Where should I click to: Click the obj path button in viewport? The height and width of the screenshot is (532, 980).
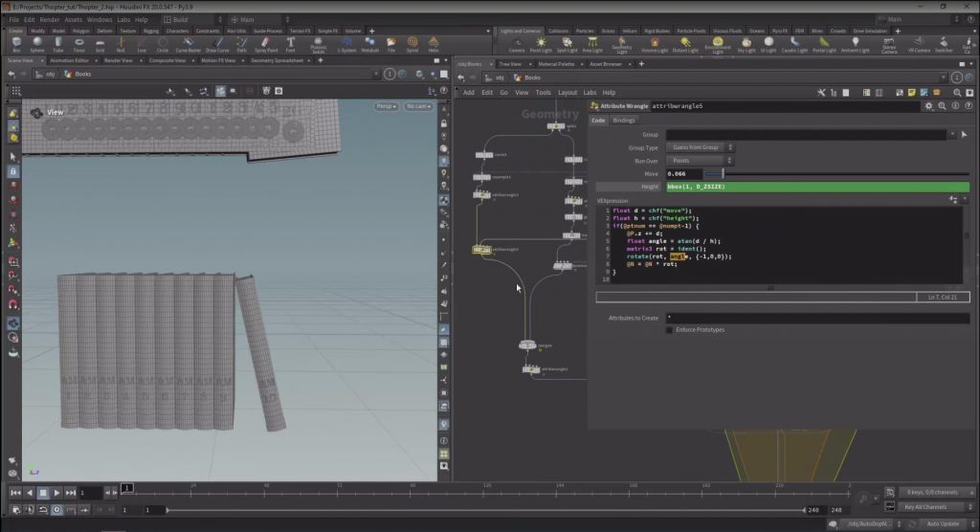[46, 75]
